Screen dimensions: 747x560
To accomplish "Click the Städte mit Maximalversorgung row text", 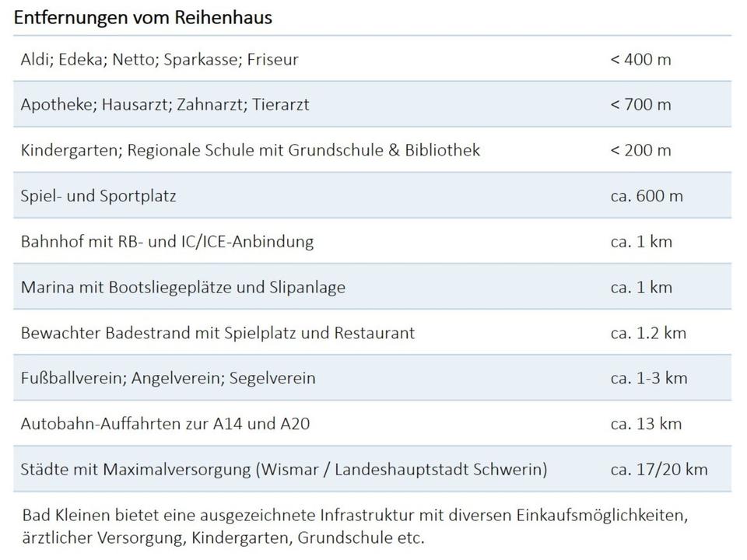I will 284,470.
